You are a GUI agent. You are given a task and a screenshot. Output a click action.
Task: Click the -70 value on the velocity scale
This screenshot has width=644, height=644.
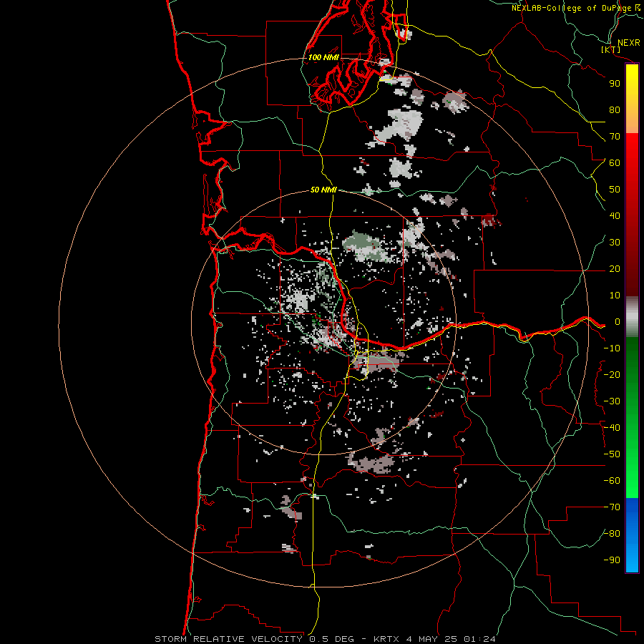[x=612, y=507]
